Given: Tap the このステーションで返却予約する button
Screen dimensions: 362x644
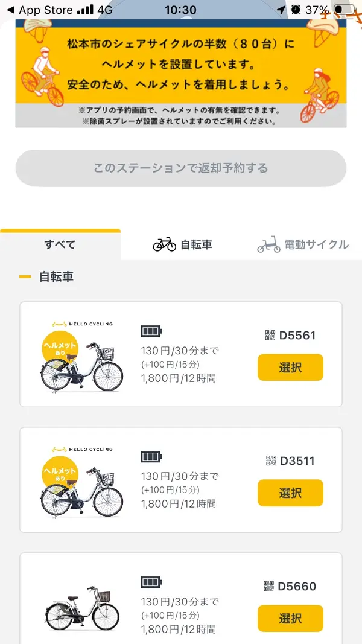Looking at the screenshot, I should [x=181, y=168].
